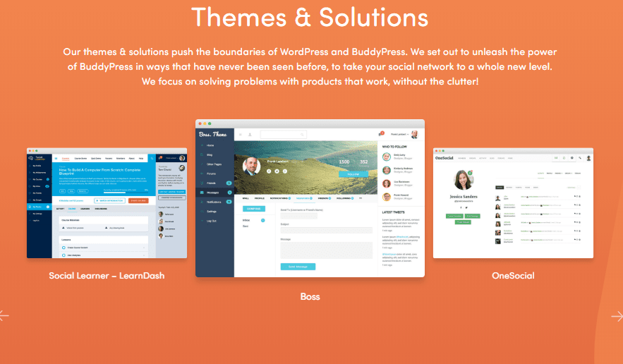Screen dimensions: 623x364
Task: Open the 'Social Learner – LearnDash' link
Action: pos(107,276)
